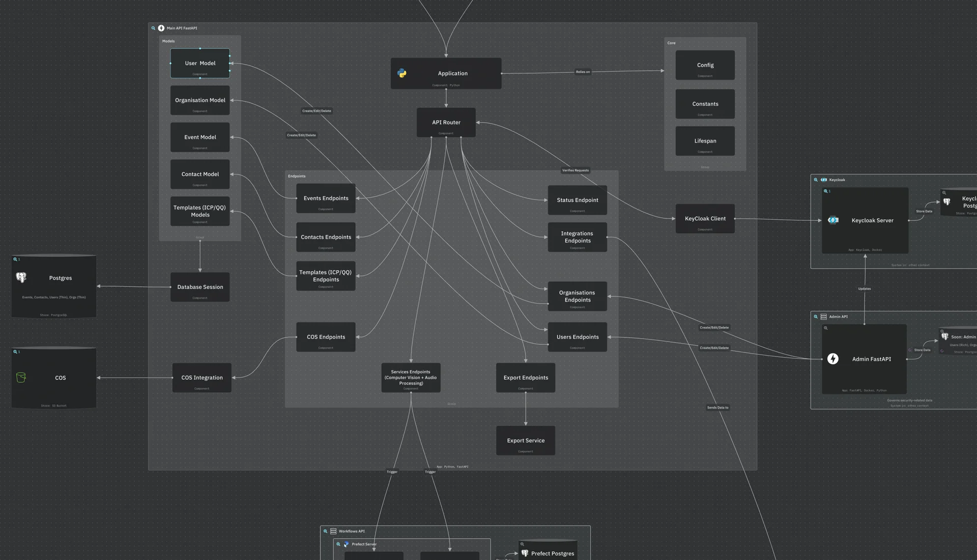
Task: Click the Keycloak logo inside Keycloak Server node
Action: coord(833,220)
